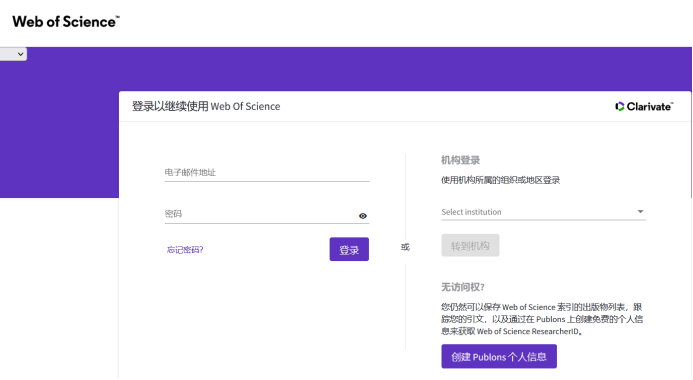Focus the 电子邮件地址 email field

pyautogui.click(x=267, y=172)
